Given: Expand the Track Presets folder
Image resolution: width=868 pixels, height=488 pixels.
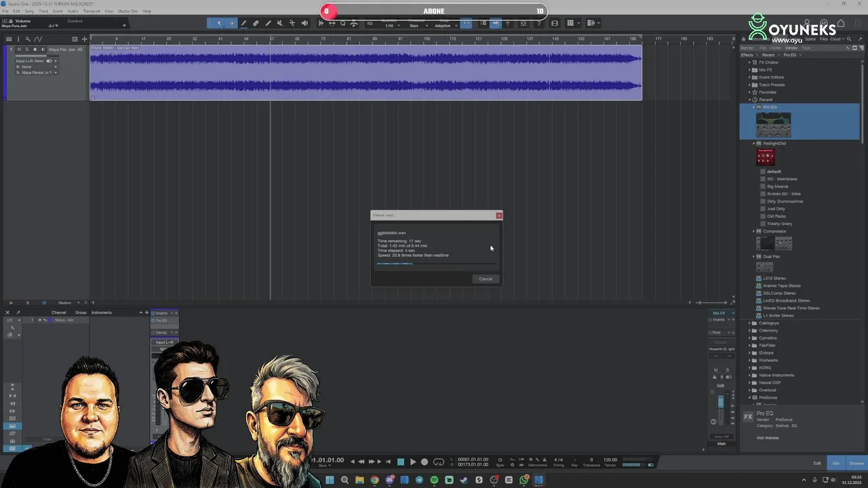Looking at the screenshot, I should point(749,85).
